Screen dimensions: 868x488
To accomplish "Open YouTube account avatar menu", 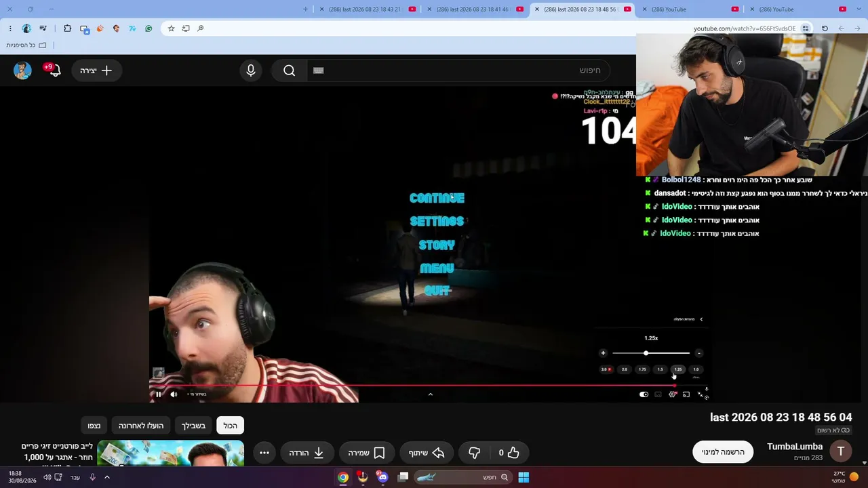I will pos(22,70).
